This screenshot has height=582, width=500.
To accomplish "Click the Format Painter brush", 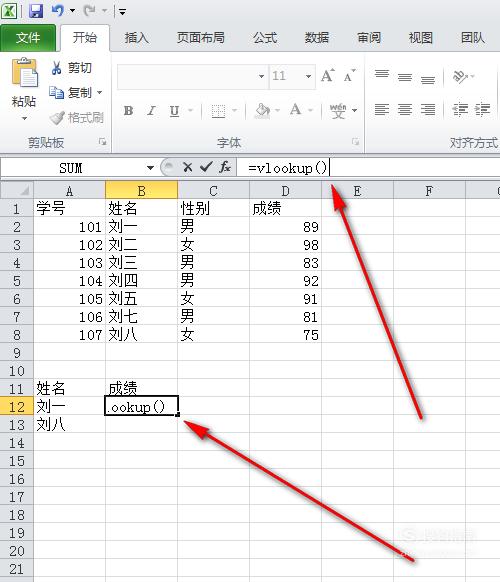I will tap(76, 118).
